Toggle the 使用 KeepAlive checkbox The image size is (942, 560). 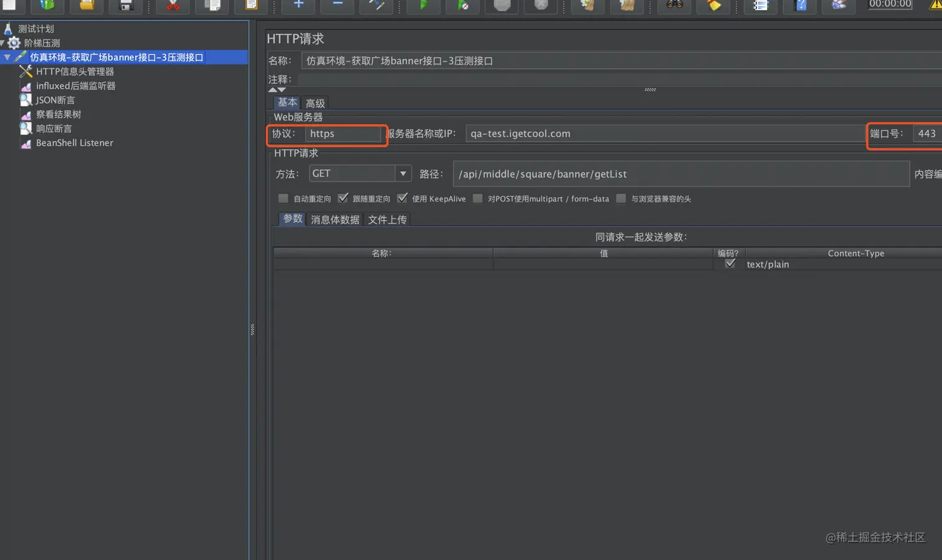coord(402,199)
